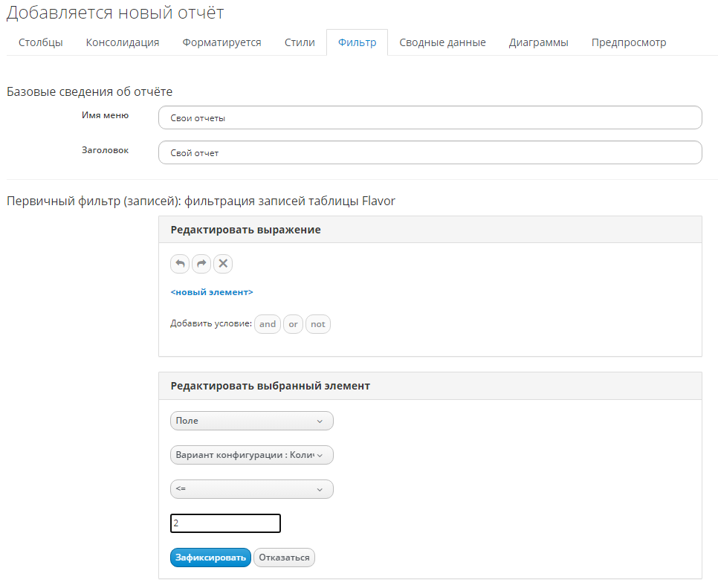
Task: Expand the 'Вариант конфигурации' field dropdown
Action: click(x=251, y=455)
